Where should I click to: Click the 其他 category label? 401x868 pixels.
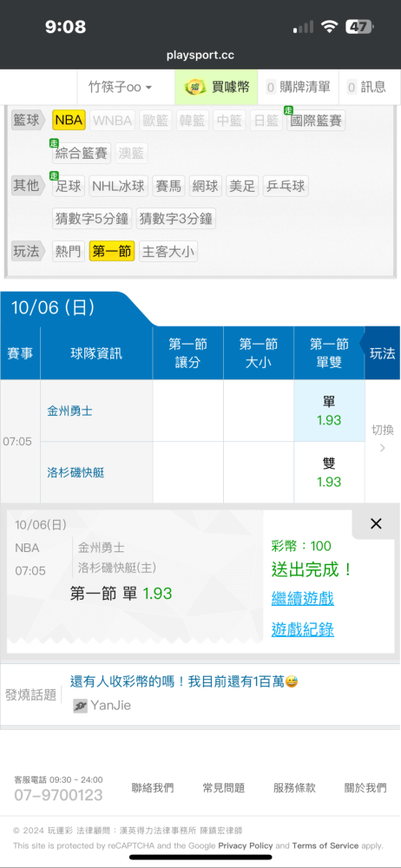(28, 186)
